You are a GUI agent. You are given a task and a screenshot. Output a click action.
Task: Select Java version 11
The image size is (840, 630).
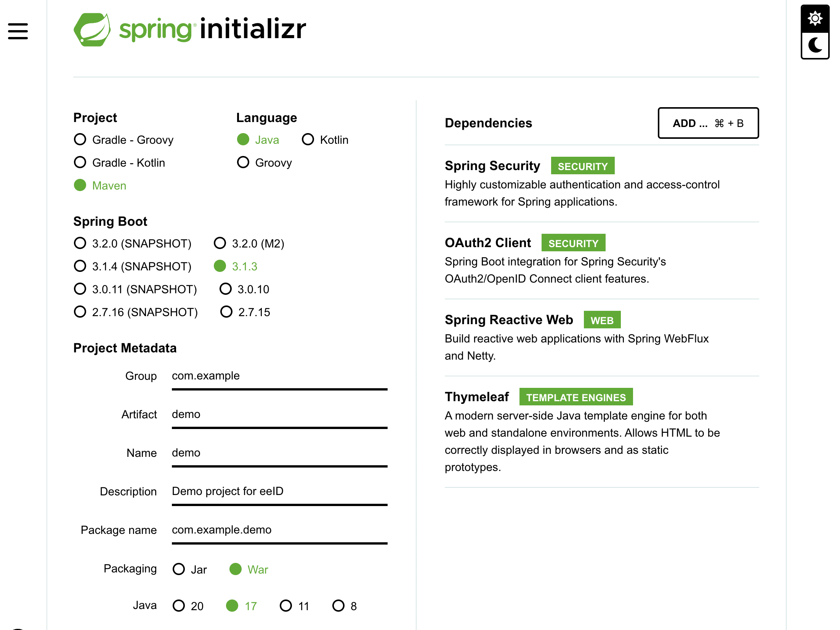coord(294,606)
